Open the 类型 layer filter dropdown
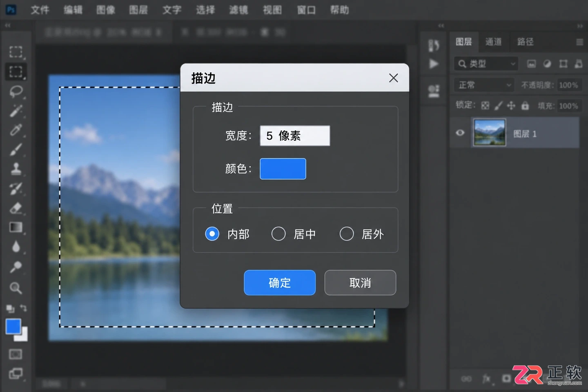Image resolution: width=588 pixels, height=392 pixels. [x=486, y=64]
